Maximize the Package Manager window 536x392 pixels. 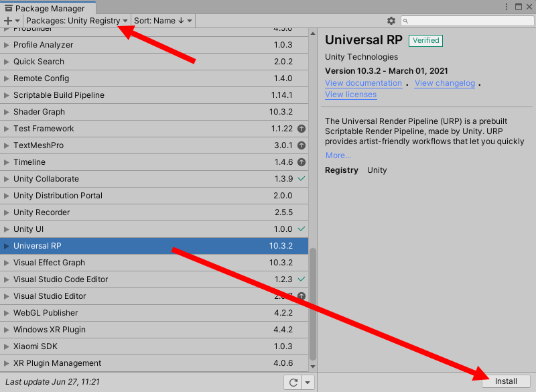pyautogui.click(x=519, y=7)
